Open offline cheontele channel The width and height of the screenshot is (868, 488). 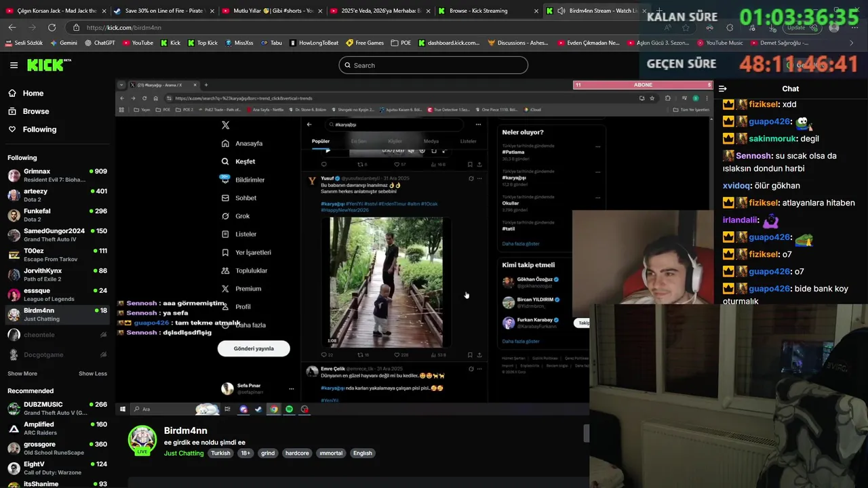tap(57, 335)
